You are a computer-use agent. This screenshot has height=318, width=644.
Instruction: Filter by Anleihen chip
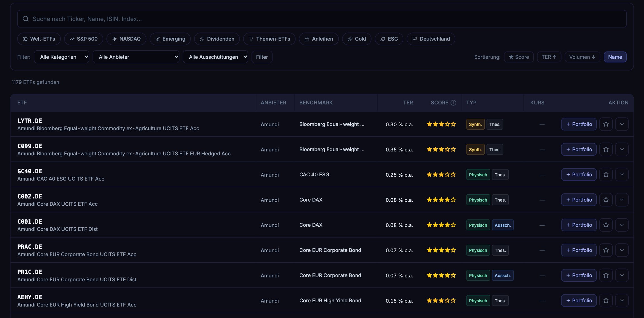point(319,39)
